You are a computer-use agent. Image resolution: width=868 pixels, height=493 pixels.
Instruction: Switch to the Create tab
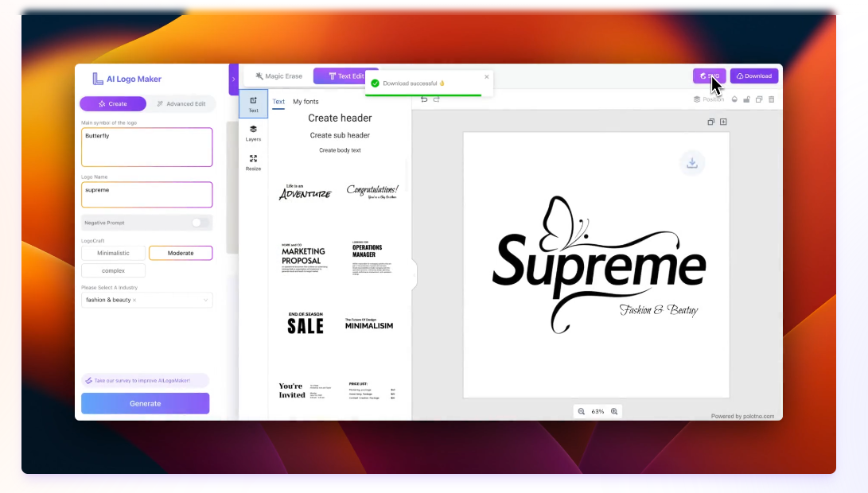(113, 103)
